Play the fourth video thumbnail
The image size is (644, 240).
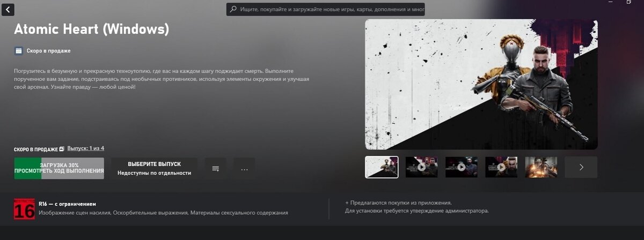501,167
